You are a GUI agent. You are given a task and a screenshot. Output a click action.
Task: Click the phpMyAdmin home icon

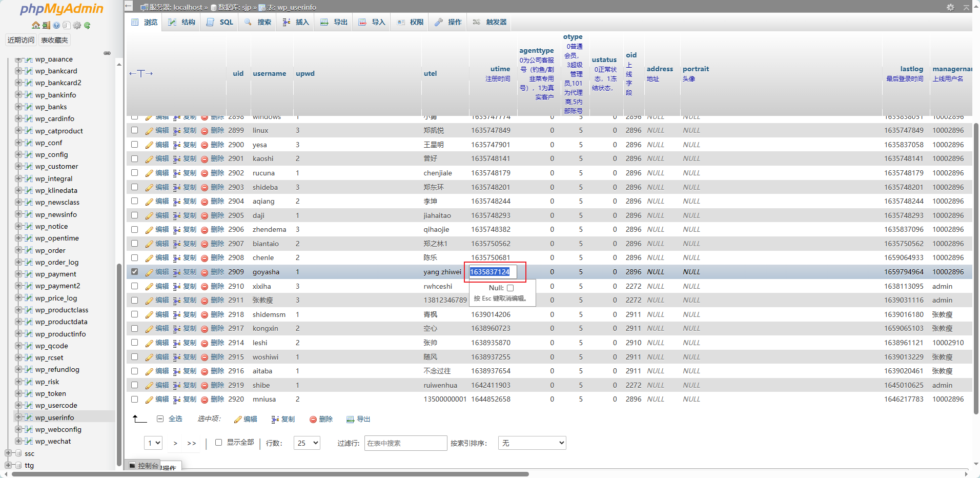pyautogui.click(x=35, y=25)
